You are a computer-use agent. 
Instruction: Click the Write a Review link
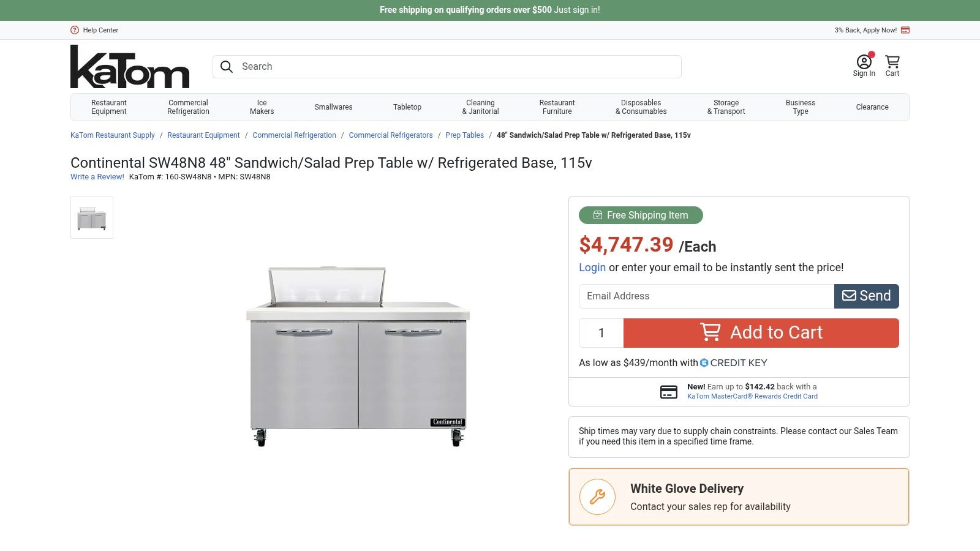pos(97,177)
